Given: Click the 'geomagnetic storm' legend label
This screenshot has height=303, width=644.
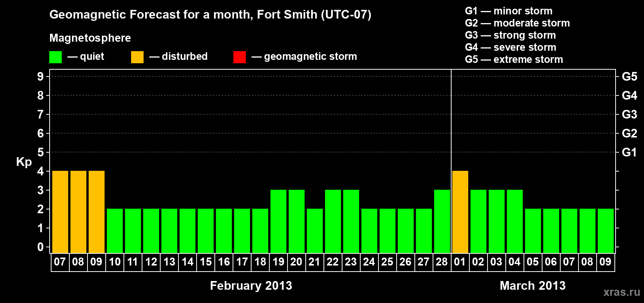Looking at the screenshot, I should [310, 57].
